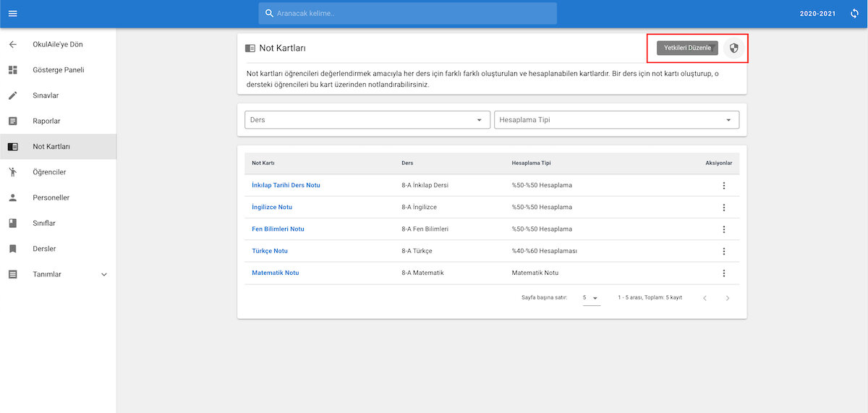The height and width of the screenshot is (413, 868).
Task: Click the Ders column header
Action: [407, 163]
